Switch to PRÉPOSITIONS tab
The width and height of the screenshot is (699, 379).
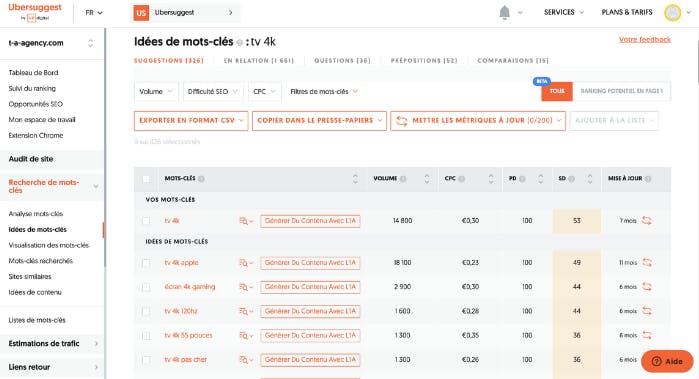424,61
